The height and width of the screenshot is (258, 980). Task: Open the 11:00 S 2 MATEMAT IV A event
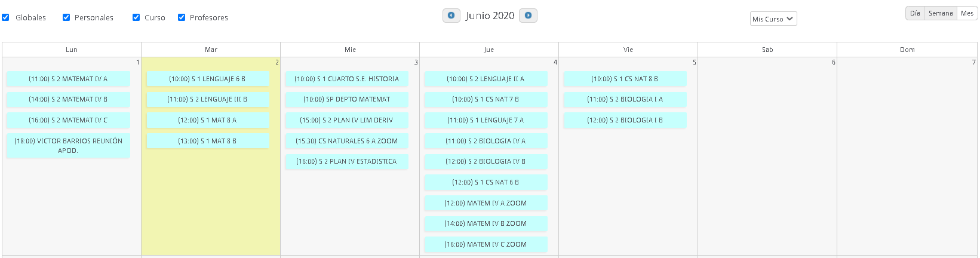(68, 79)
